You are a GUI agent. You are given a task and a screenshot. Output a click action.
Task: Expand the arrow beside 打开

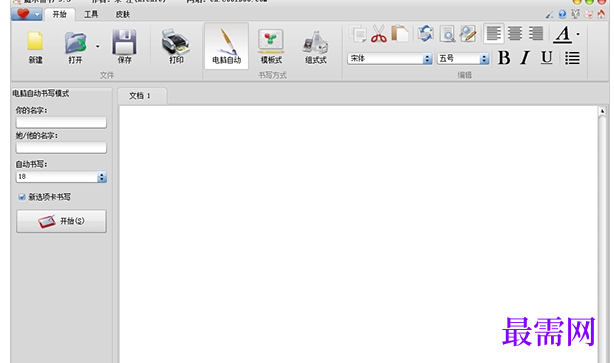coord(98,46)
